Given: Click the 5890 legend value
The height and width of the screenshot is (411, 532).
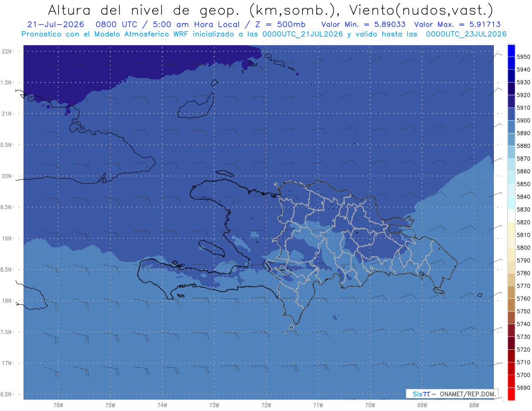Looking at the screenshot, I should pos(523,133).
